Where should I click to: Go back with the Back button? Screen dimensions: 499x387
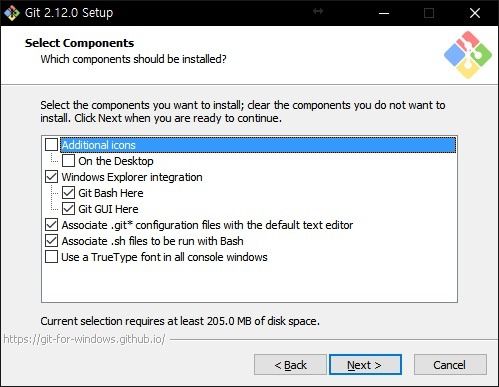tap(290, 365)
